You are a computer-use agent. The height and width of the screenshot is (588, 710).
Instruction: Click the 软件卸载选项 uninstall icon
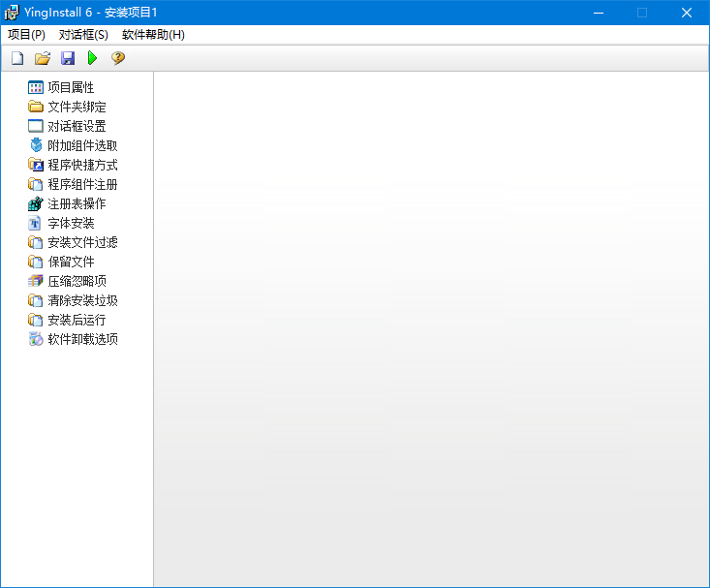[36, 339]
